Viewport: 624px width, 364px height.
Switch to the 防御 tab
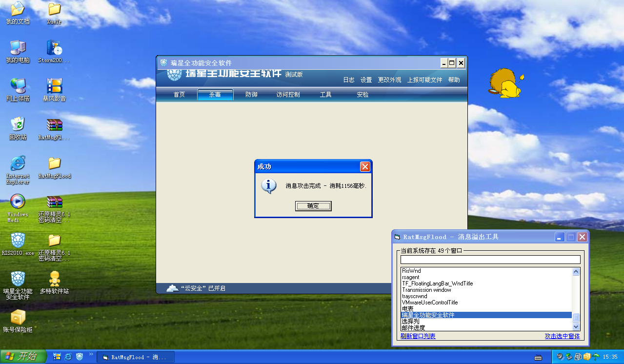click(x=251, y=95)
